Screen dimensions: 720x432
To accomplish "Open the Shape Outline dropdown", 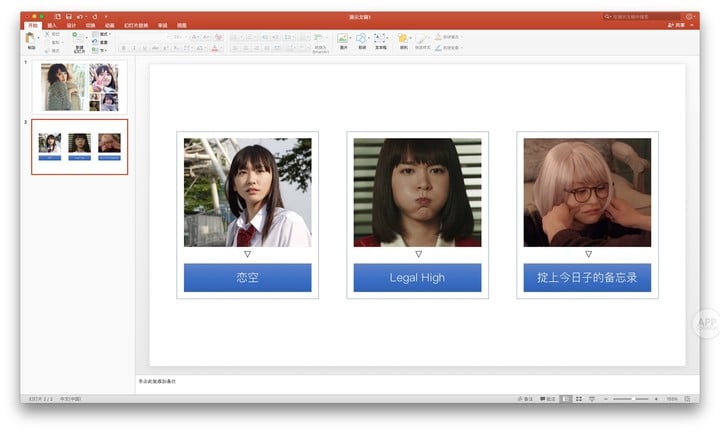I will (x=449, y=48).
